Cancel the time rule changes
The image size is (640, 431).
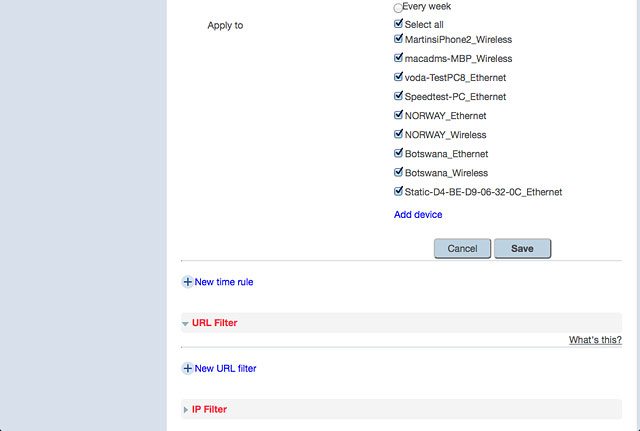[462, 249]
